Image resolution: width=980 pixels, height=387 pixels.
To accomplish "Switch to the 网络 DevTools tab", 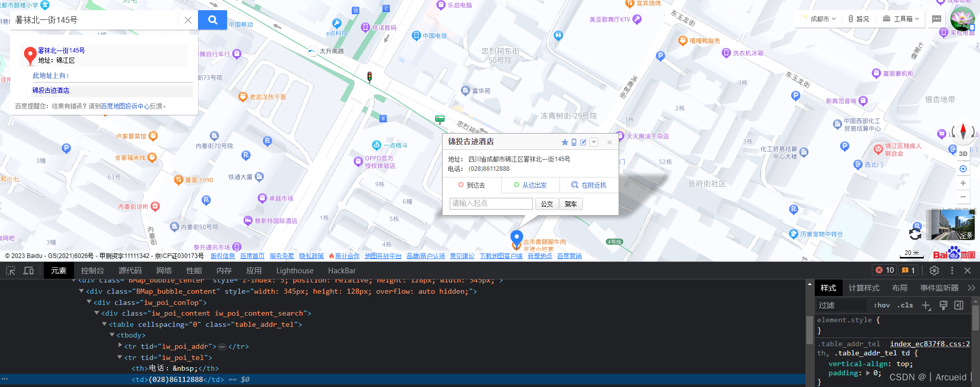I will pos(164,270).
